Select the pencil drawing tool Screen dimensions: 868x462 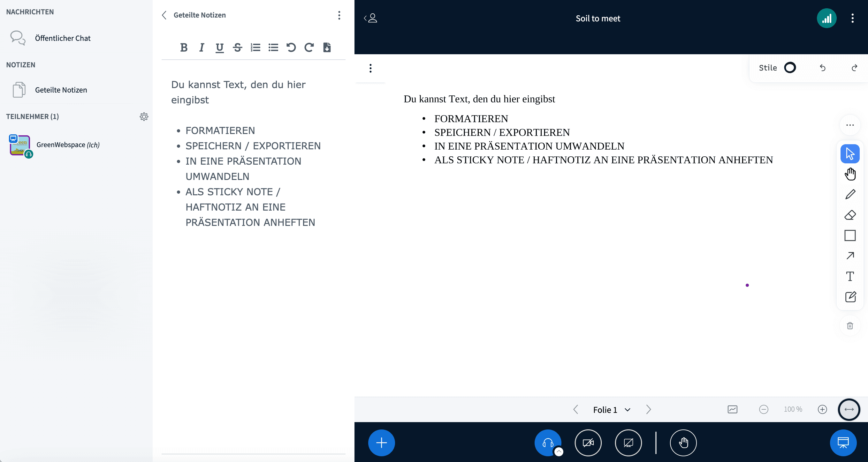850,195
